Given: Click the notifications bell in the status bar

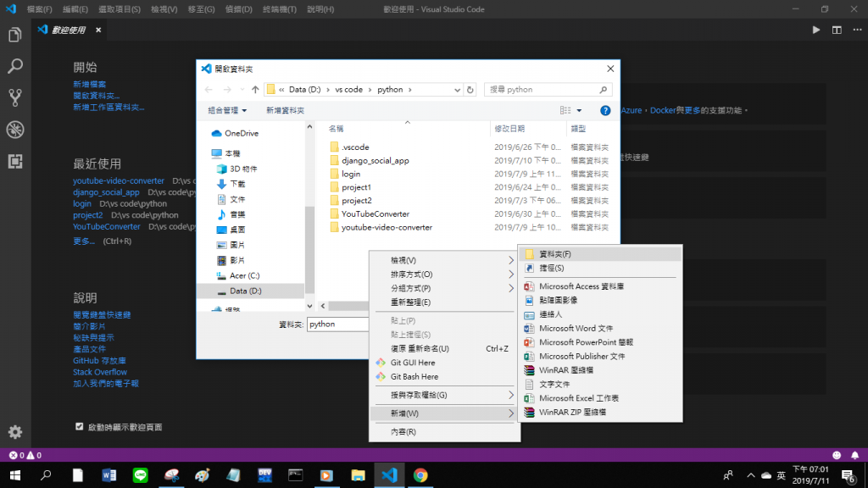Looking at the screenshot, I should tap(855, 455).
